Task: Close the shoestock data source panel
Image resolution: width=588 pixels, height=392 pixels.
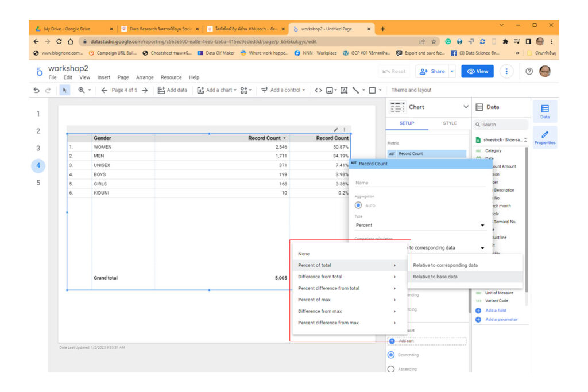Action: (x=525, y=140)
